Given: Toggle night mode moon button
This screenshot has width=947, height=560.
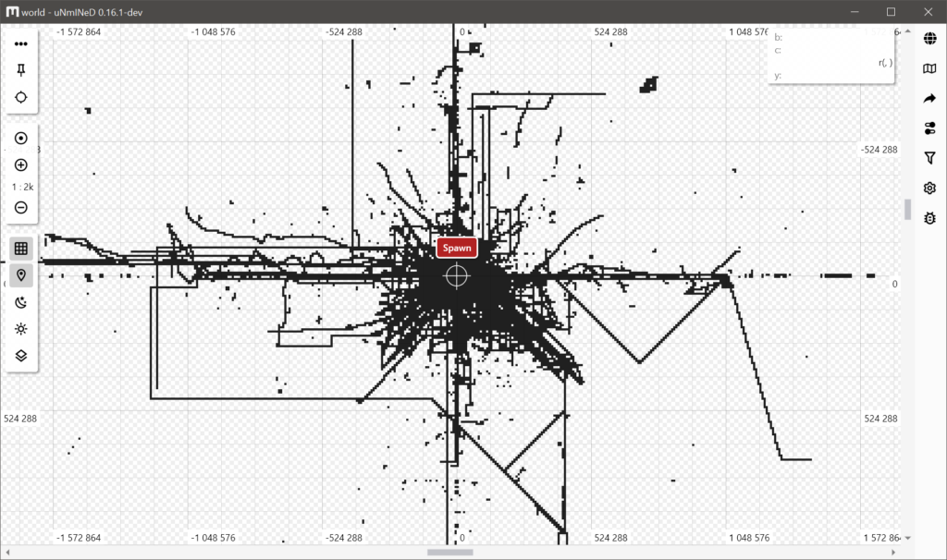Looking at the screenshot, I should click(x=21, y=302).
